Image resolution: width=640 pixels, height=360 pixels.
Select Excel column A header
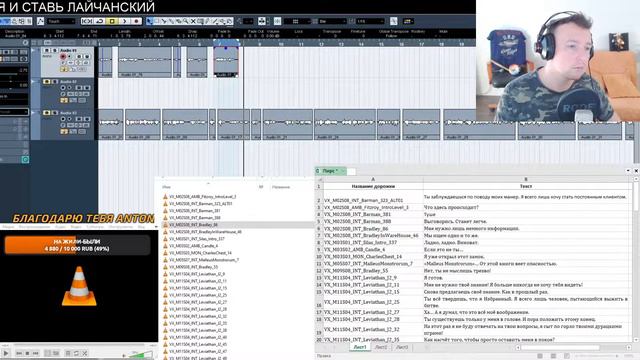click(x=373, y=179)
